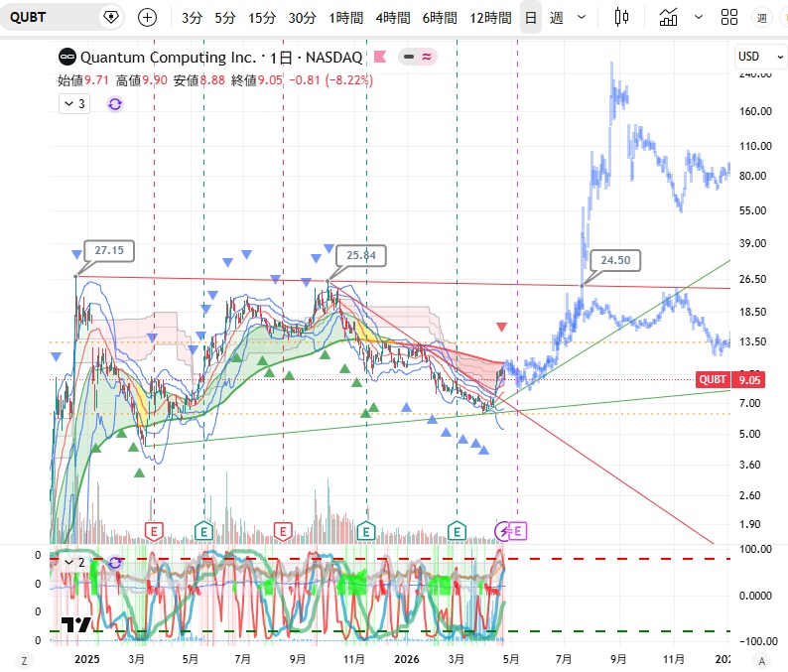
Task: Expand the chevron next to the indicators icon
Action: pos(698,18)
